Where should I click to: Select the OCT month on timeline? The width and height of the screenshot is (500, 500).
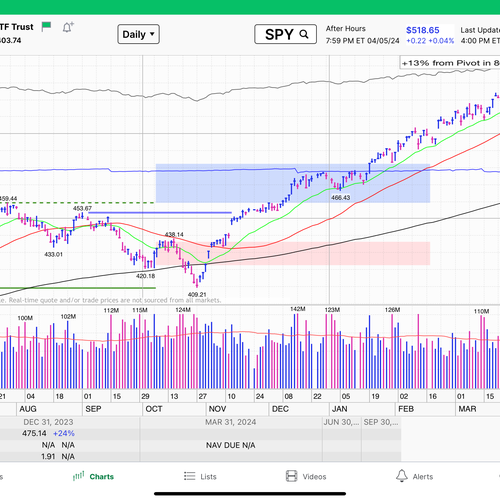coord(154,409)
